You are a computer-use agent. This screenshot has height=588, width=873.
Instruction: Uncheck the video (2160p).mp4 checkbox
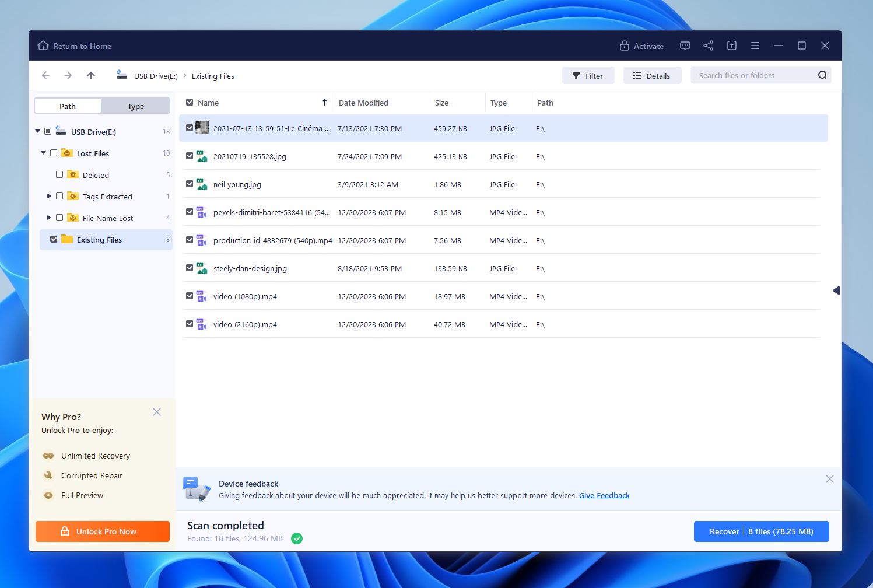[190, 324]
